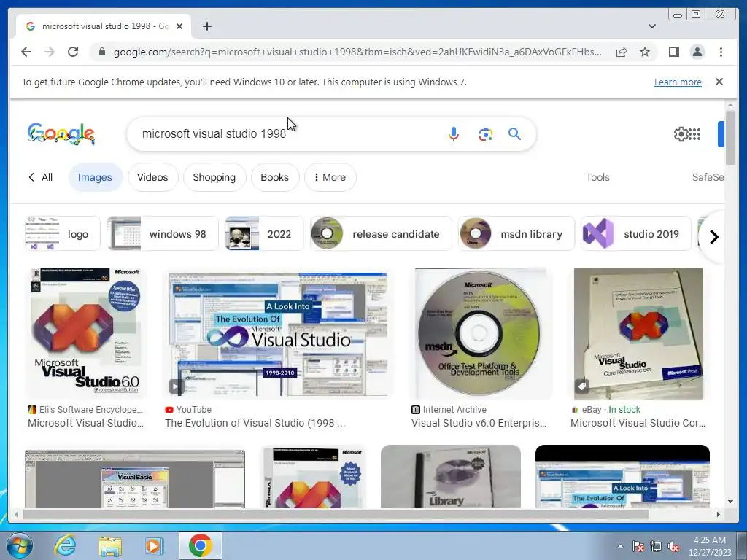Select the 'logo' suggestion chip
747x560 pixels.
pyautogui.click(x=63, y=234)
